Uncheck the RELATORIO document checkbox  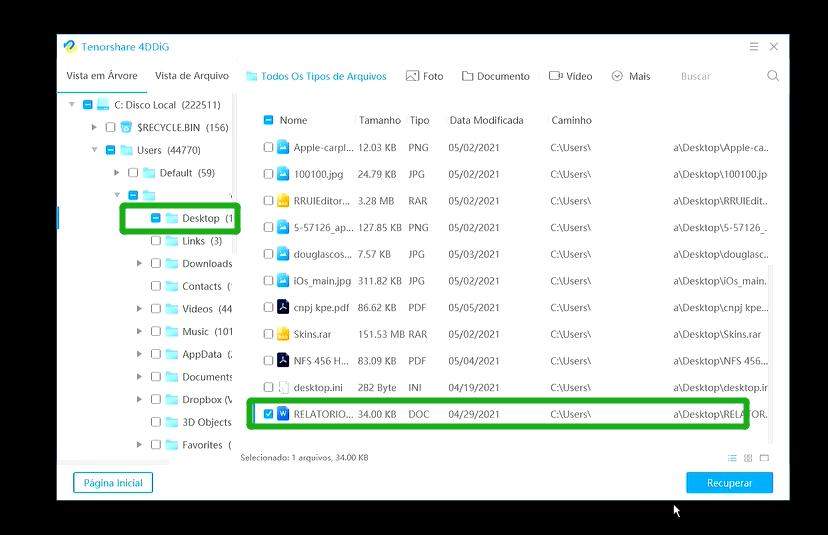point(268,414)
